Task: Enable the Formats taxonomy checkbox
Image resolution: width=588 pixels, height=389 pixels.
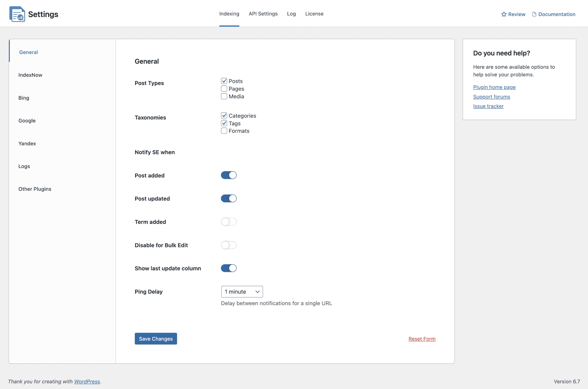Action: click(x=224, y=131)
